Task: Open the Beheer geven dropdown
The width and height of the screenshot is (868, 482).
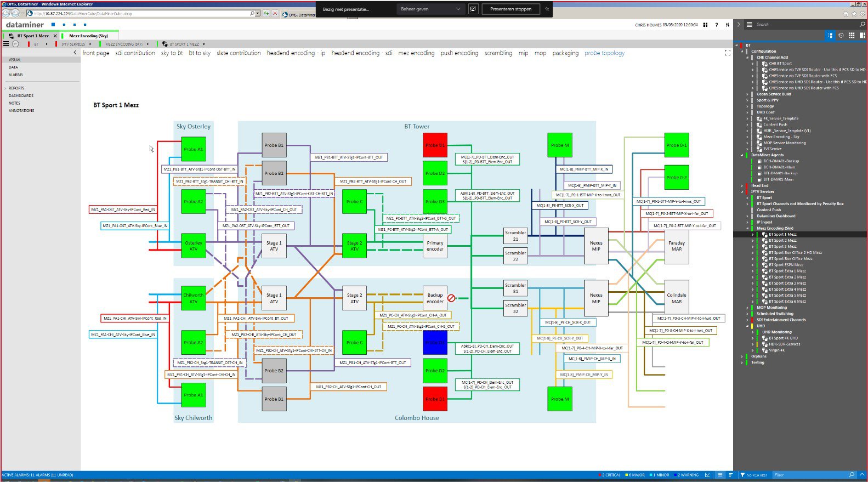Action: tap(430, 9)
